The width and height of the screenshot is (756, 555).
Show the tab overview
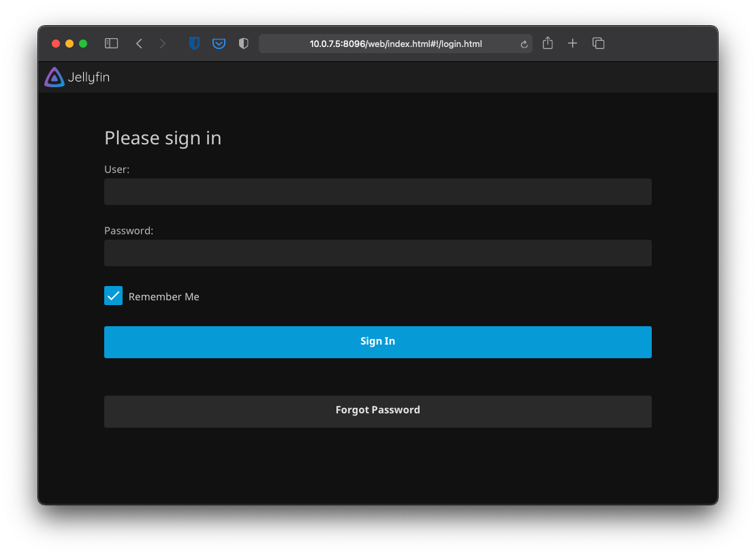tap(599, 44)
